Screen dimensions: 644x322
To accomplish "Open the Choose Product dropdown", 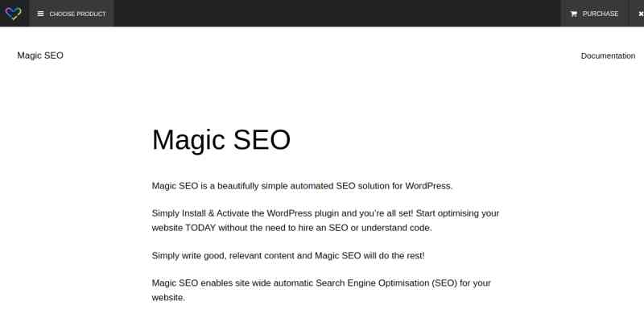I will pyautogui.click(x=72, y=14).
